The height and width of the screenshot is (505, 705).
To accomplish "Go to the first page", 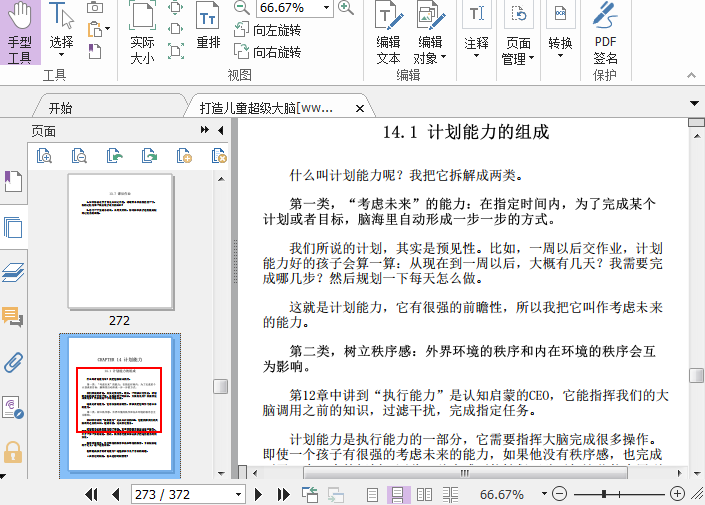I will 91,495.
